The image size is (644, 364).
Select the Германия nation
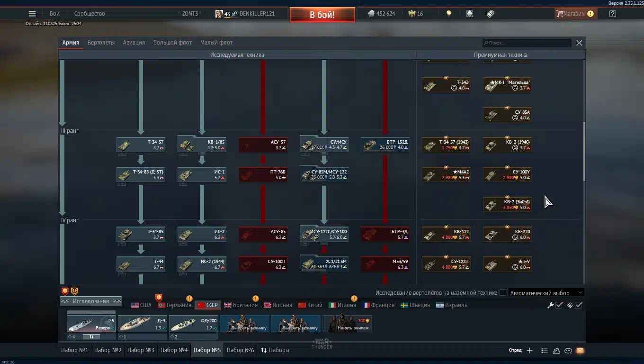tap(174, 305)
